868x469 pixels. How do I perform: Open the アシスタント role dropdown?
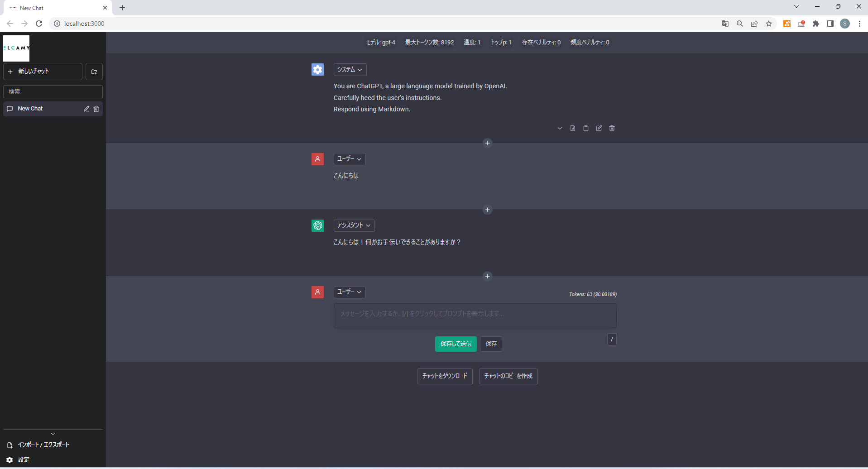tap(354, 225)
